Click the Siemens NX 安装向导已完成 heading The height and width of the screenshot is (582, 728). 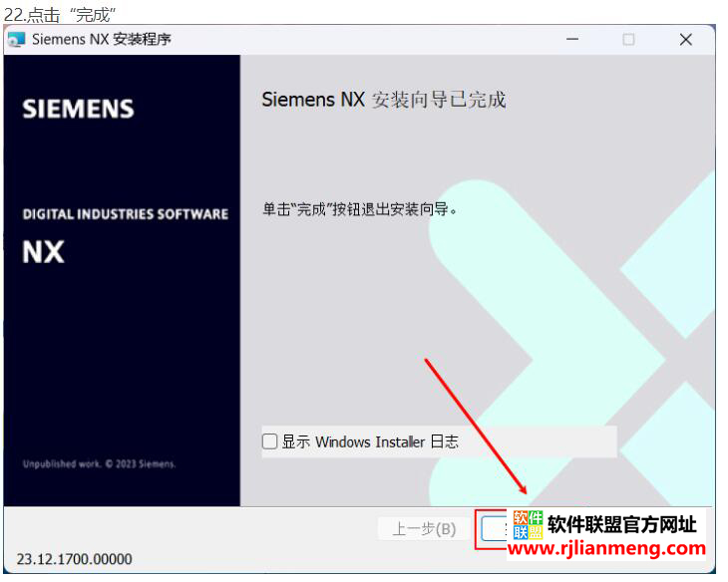click(384, 100)
